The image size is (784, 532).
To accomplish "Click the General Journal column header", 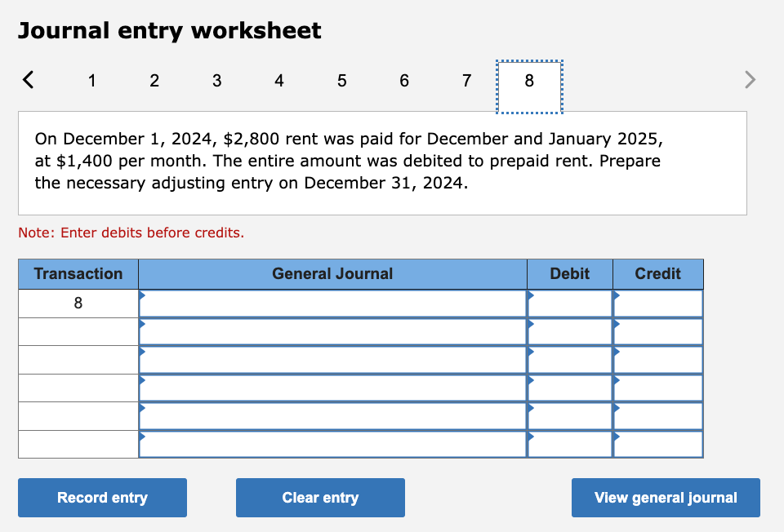I will (332, 274).
